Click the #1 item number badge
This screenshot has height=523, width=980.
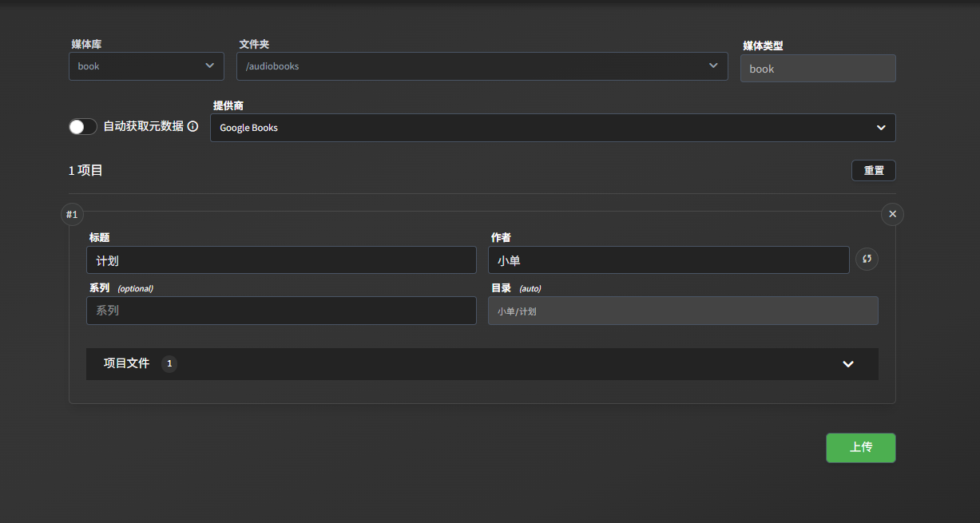pyautogui.click(x=72, y=214)
